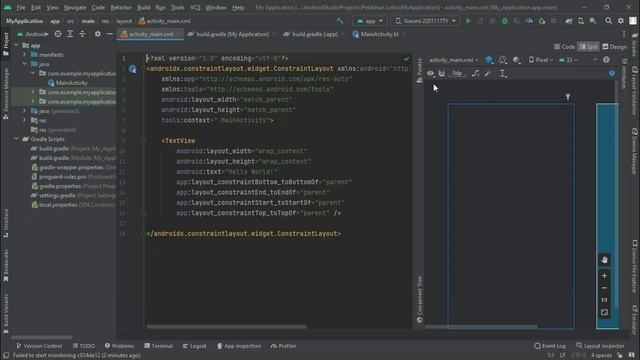Collapse the java folder
640x360 pixels.
pos(24,64)
